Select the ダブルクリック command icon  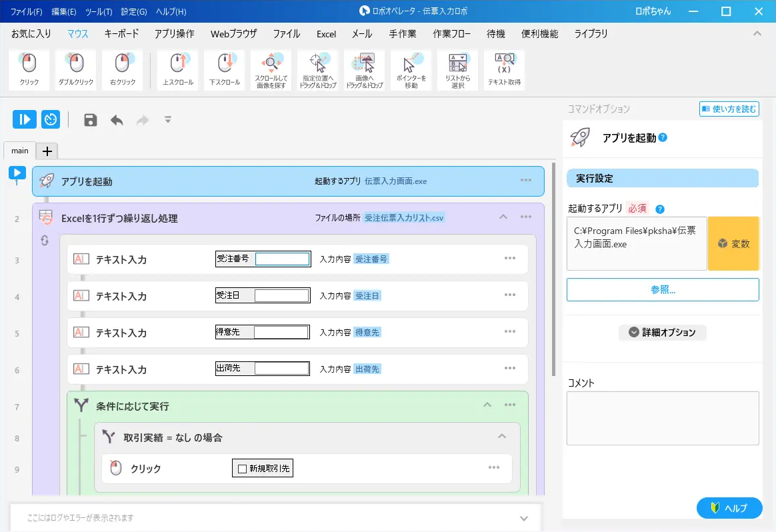tap(76, 70)
